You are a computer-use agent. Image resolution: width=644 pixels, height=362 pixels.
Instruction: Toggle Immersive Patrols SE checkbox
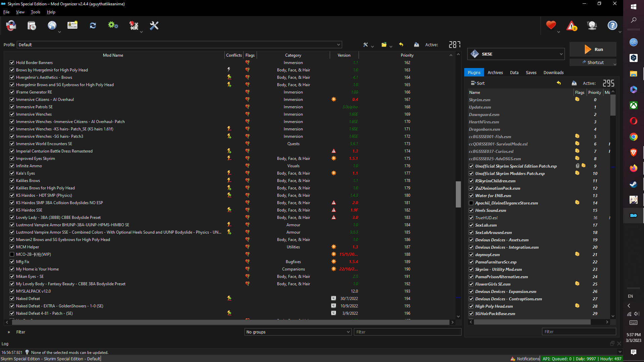coord(12,107)
